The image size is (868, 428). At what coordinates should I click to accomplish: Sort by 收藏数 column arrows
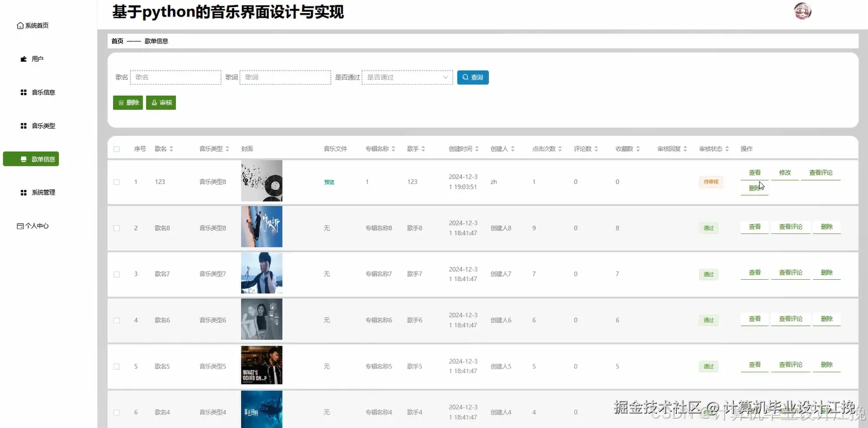(638, 149)
